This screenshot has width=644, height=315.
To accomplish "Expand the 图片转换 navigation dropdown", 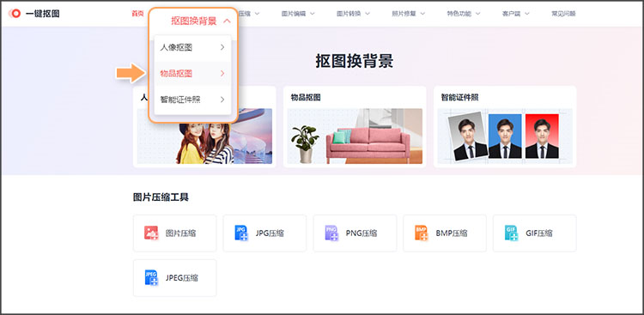I will point(353,14).
